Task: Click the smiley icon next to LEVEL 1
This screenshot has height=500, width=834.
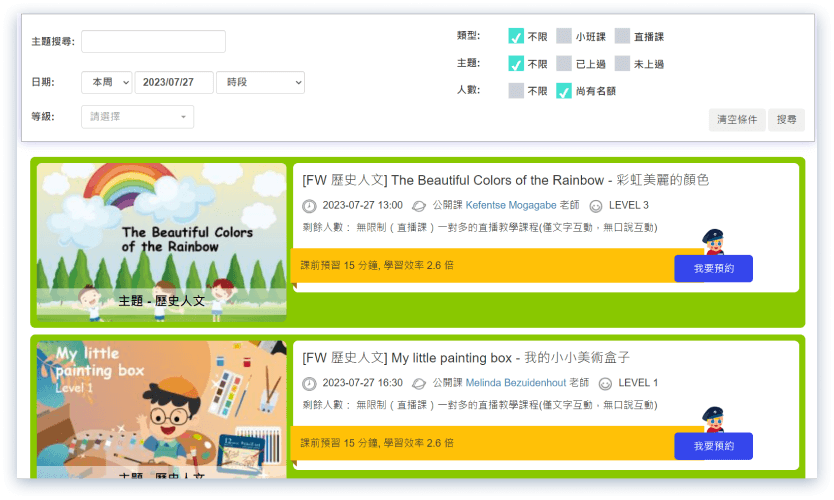Action: tap(605, 383)
